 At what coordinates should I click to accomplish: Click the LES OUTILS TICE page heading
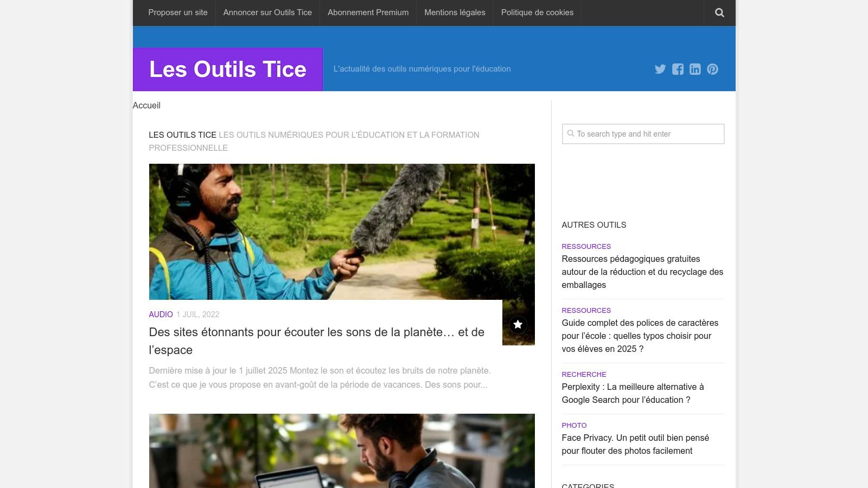182,134
